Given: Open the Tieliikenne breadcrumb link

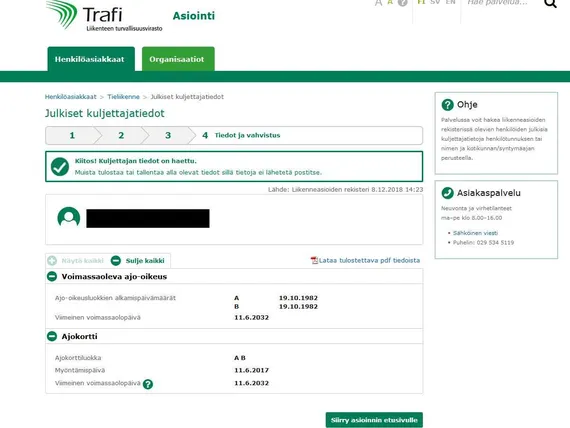Looking at the screenshot, I should click(123, 97).
